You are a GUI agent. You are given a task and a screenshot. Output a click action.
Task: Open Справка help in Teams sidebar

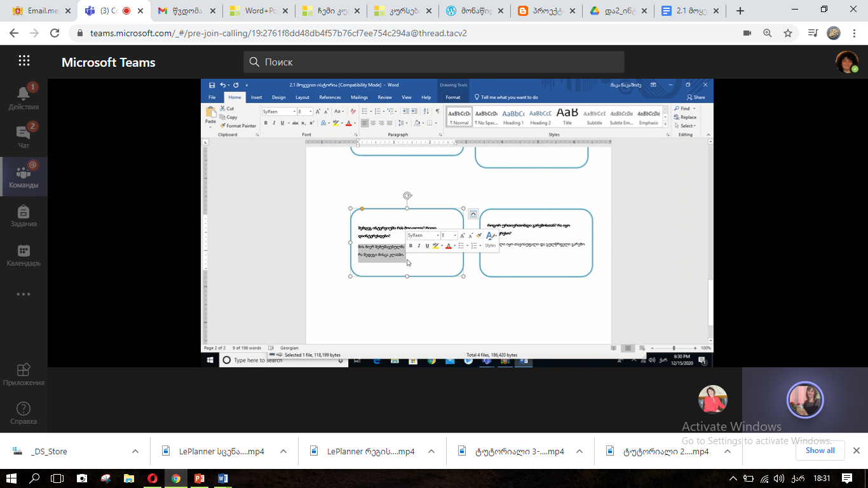point(24,413)
